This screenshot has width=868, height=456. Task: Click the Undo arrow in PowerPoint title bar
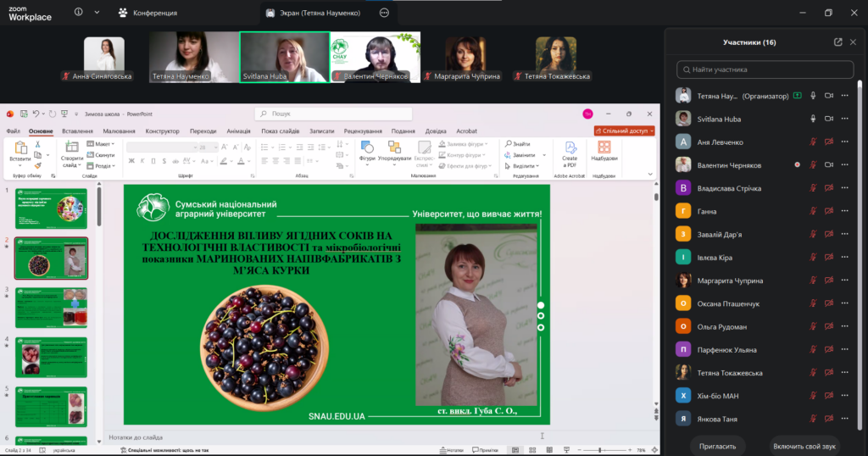pos(36,114)
